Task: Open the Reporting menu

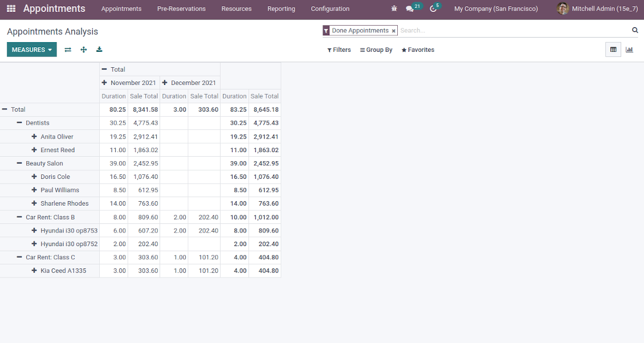Action: pyautogui.click(x=281, y=9)
